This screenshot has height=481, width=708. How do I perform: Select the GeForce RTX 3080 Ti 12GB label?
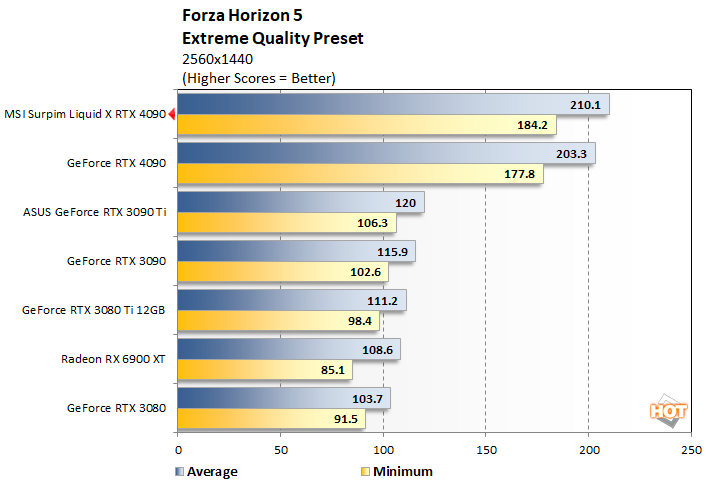(93, 310)
